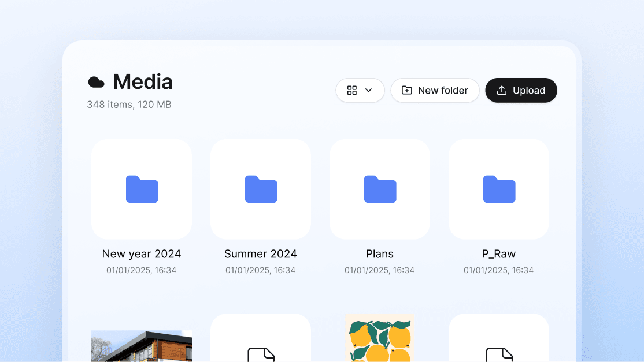Click the cloud icon beside Media
Image resolution: width=644 pixels, height=362 pixels.
96,83
